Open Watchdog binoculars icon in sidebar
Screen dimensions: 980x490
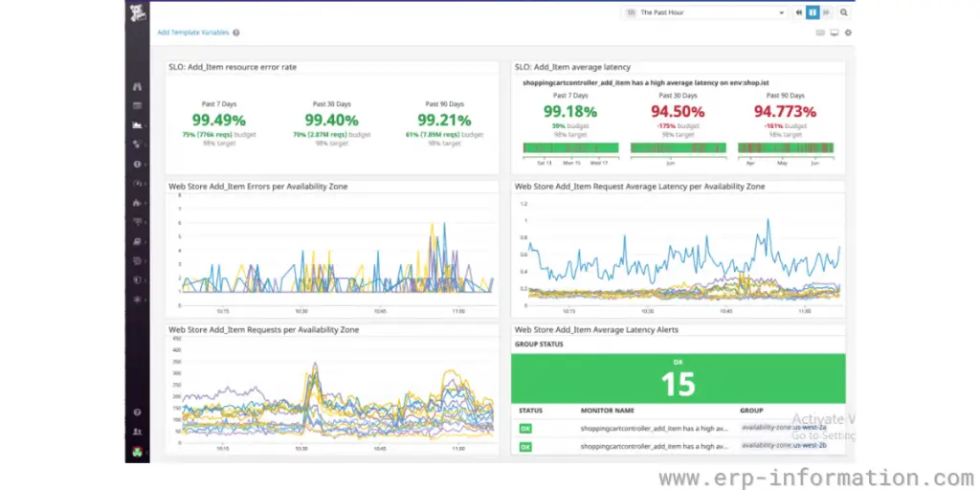coord(138,86)
